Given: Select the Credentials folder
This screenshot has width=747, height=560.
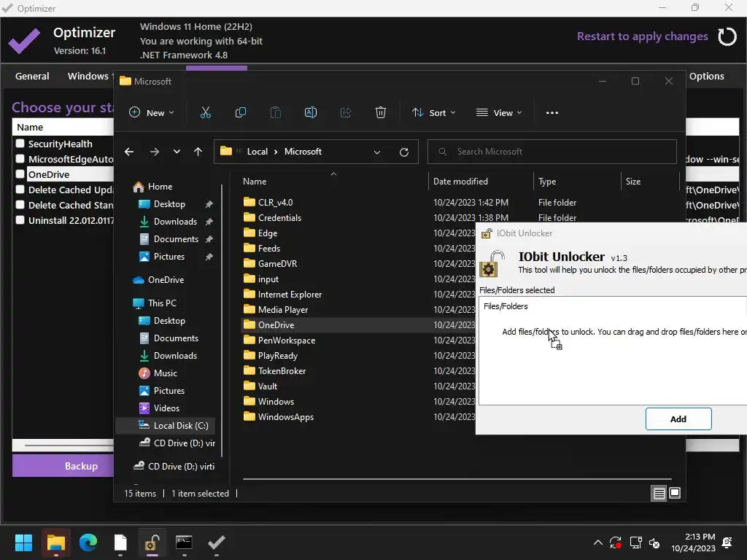Looking at the screenshot, I should (x=279, y=218).
